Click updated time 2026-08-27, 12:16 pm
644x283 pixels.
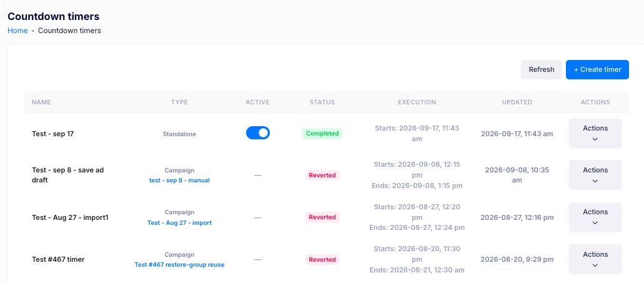pos(517,217)
